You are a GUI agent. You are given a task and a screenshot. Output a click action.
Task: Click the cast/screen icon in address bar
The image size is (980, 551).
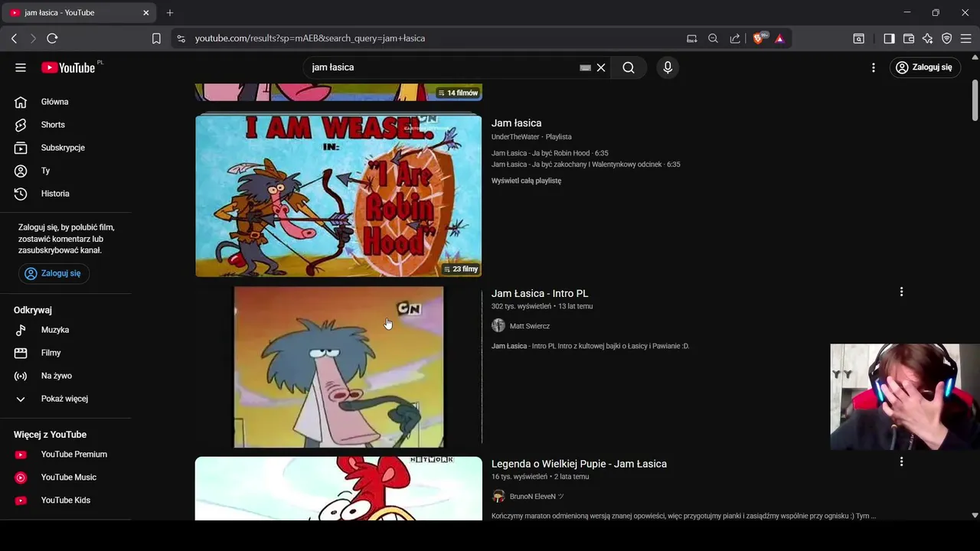tap(692, 38)
